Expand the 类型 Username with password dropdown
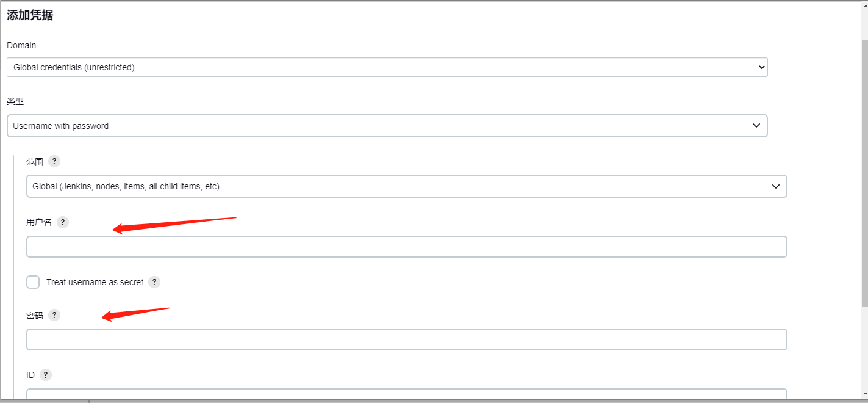This screenshot has width=868, height=403. pos(387,126)
